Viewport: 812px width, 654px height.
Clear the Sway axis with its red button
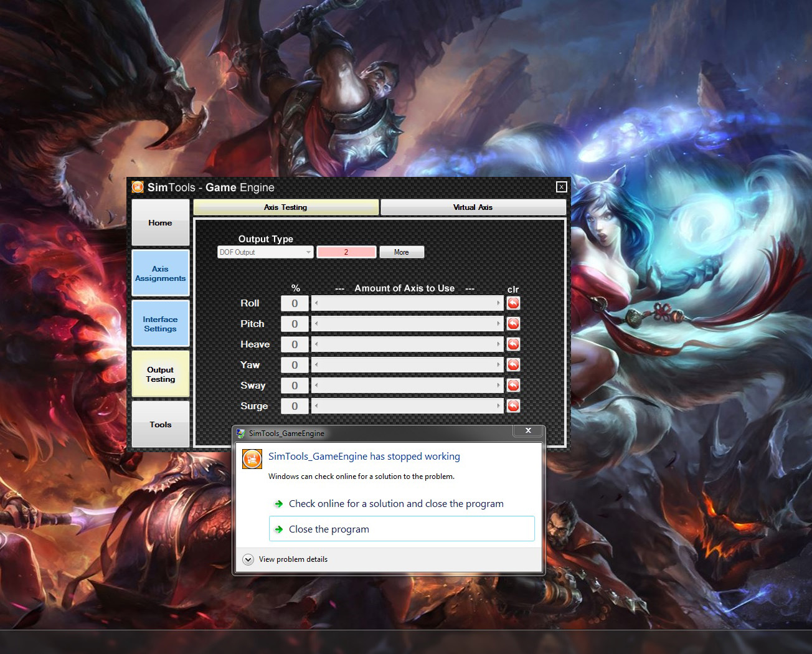pos(513,386)
